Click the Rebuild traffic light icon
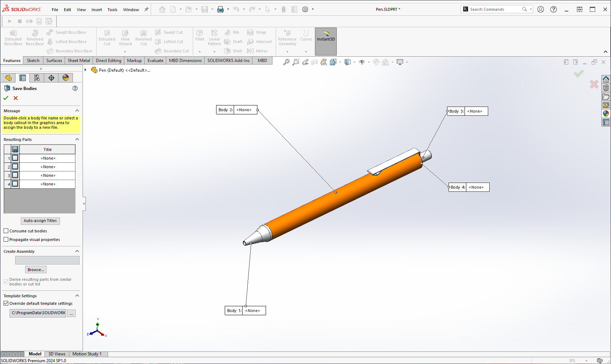The width and height of the screenshot is (611, 364). [284, 9]
